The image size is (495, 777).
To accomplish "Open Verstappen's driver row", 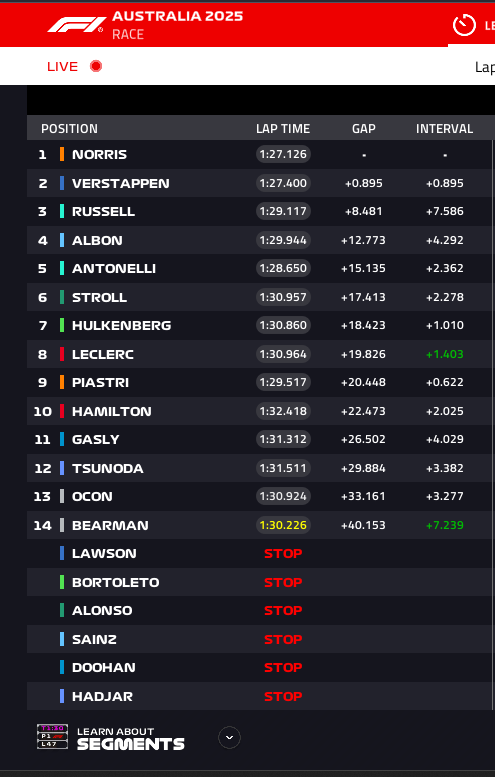I will (260, 183).
